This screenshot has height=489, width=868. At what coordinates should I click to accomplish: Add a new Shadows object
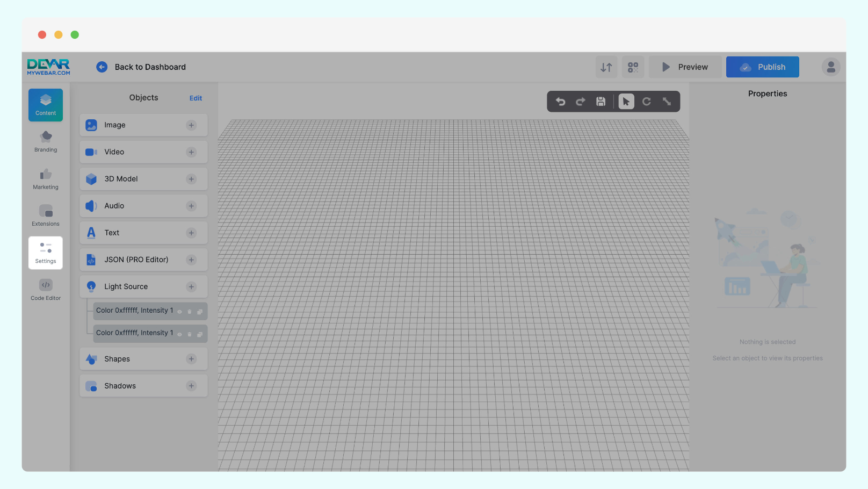(191, 386)
